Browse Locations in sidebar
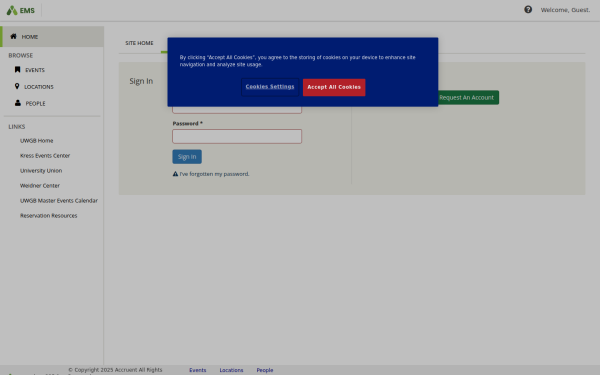 [39, 87]
